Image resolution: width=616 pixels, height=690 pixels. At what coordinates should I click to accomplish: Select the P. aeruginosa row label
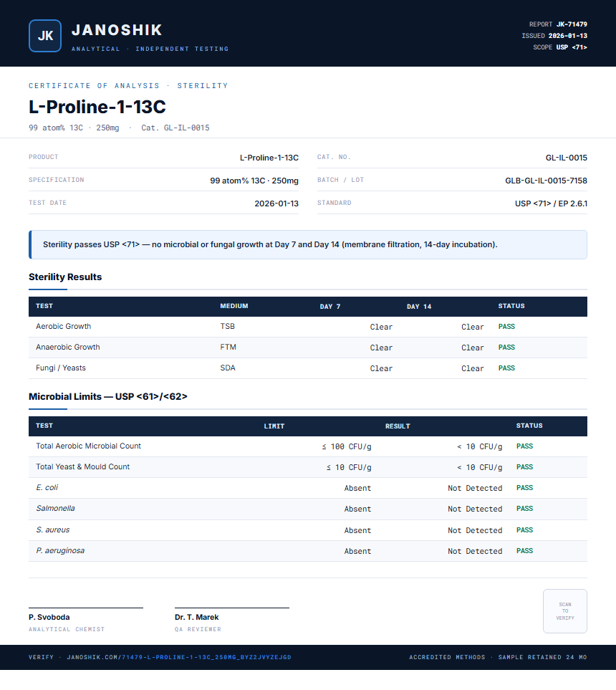[60, 550]
